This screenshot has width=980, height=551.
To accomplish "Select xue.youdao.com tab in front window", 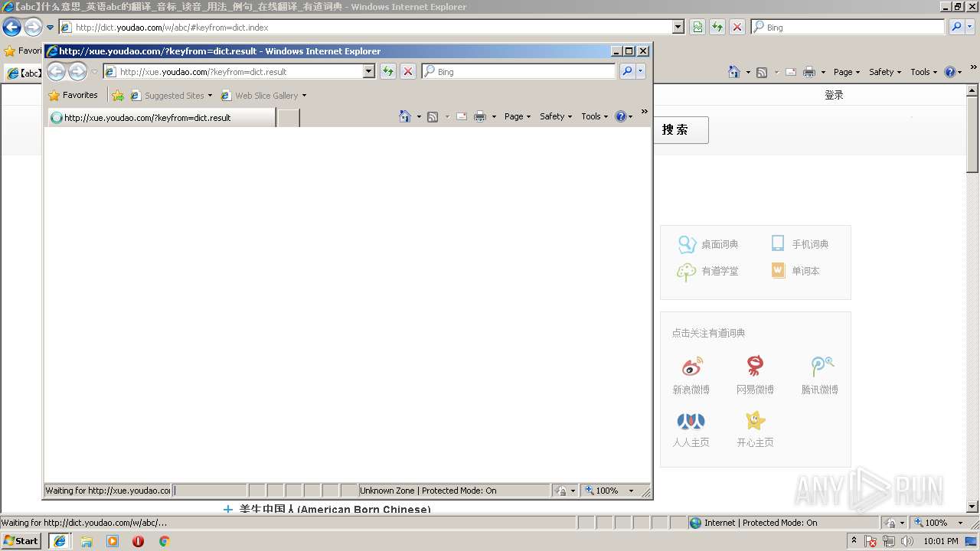I will click(x=162, y=117).
